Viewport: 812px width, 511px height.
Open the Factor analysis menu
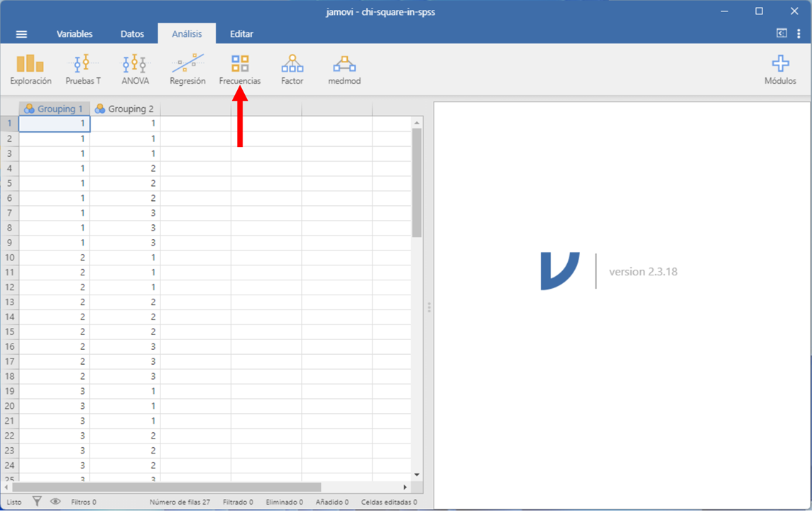[292, 70]
